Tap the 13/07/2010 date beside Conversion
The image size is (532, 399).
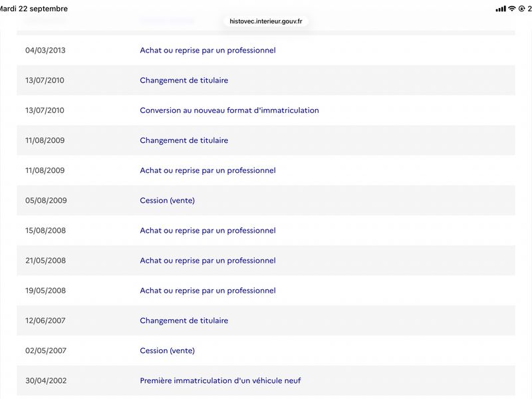coord(45,110)
